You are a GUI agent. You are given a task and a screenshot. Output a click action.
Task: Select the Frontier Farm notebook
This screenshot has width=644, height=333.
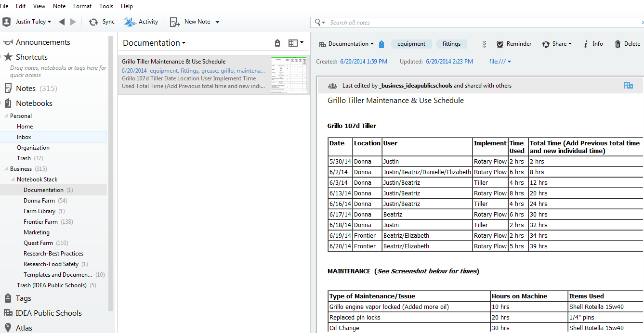[x=48, y=222]
